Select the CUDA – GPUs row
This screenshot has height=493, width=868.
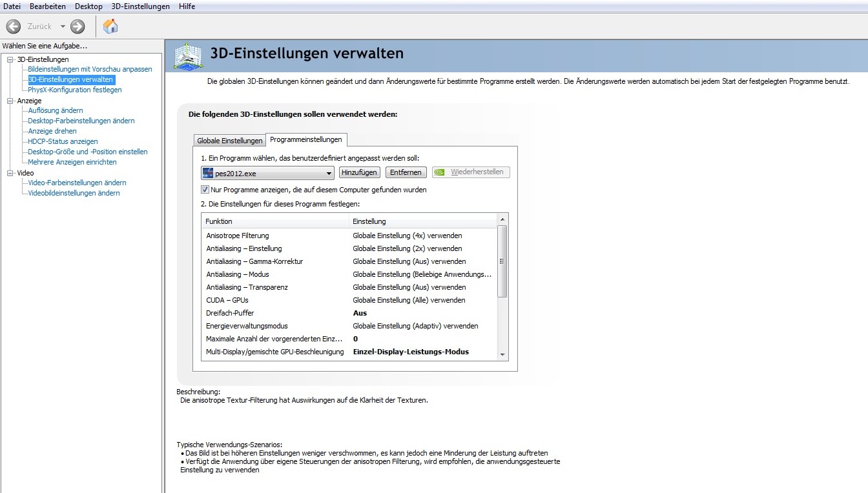point(349,300)
